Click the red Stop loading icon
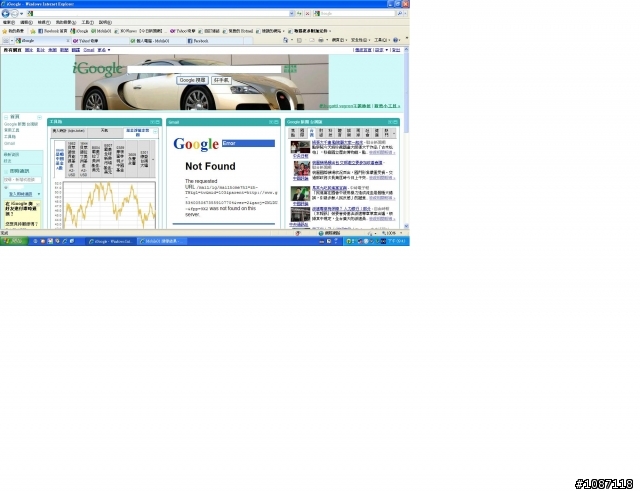 [x=308, y=13]
